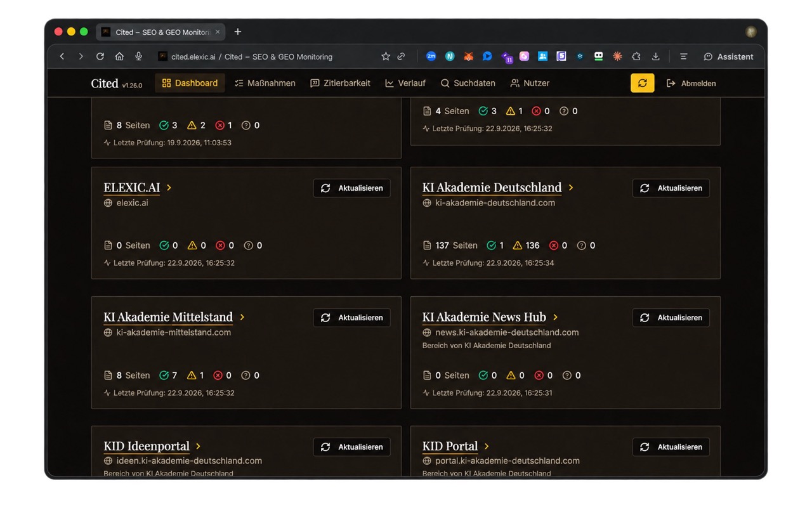
Task: Click the microphone icon in browser toolbar
Action: tap(138, 56)
